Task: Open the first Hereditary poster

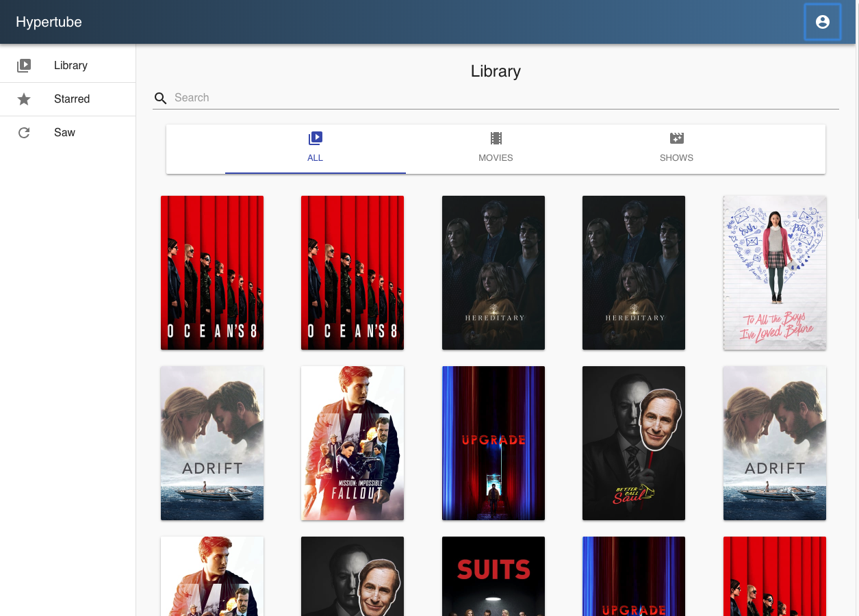Action: (493, 272)
